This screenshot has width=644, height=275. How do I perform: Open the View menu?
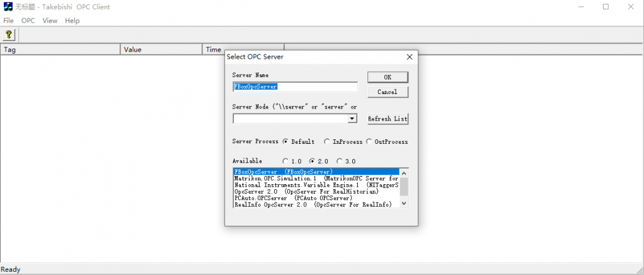(x=50, y=21)
